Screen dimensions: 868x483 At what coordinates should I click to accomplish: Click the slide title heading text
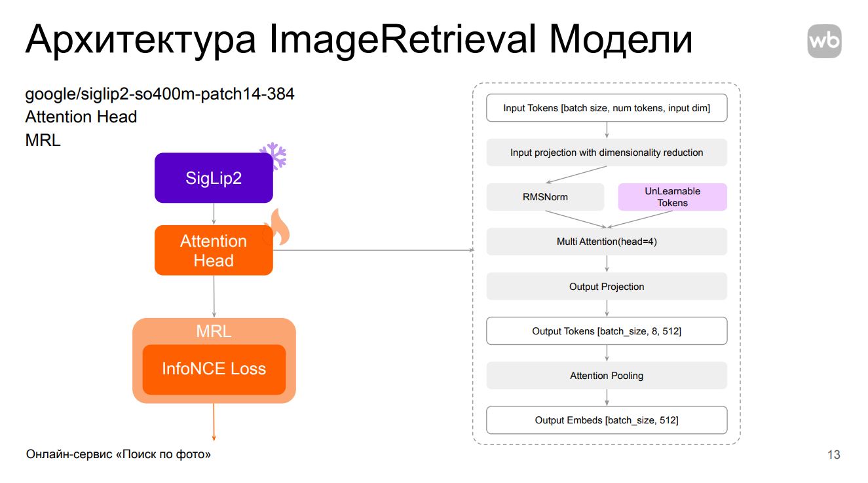pos(359,39)
